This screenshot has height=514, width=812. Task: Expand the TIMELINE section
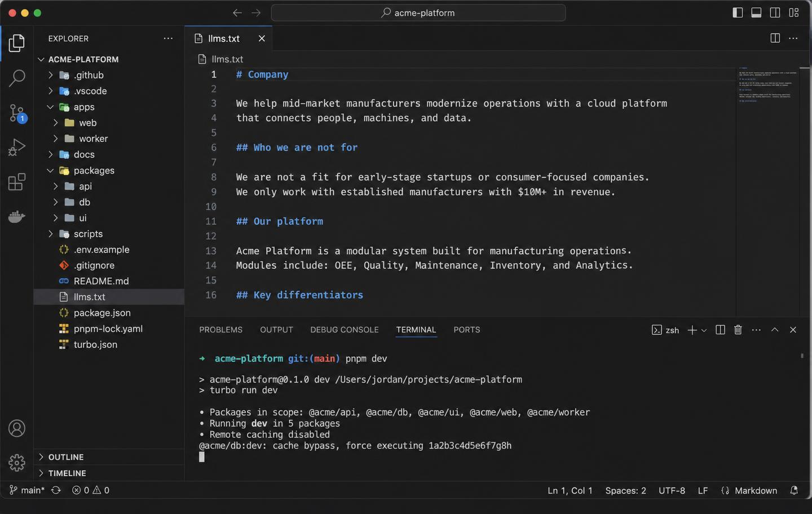pyautogui.click(x=109, y=473)
